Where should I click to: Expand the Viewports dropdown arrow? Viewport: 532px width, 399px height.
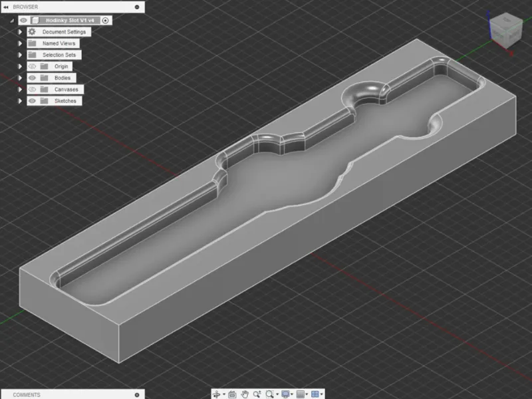[322, 394]
